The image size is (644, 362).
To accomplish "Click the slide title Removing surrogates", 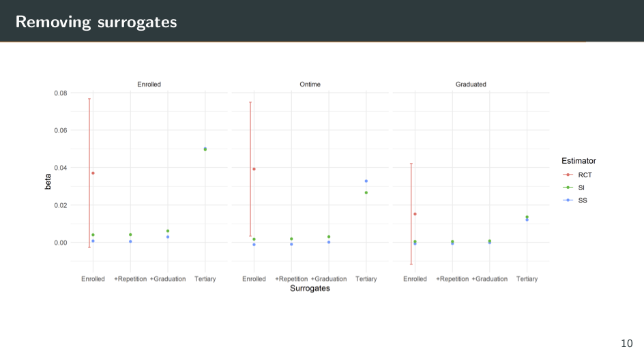I will pos(96,22).
